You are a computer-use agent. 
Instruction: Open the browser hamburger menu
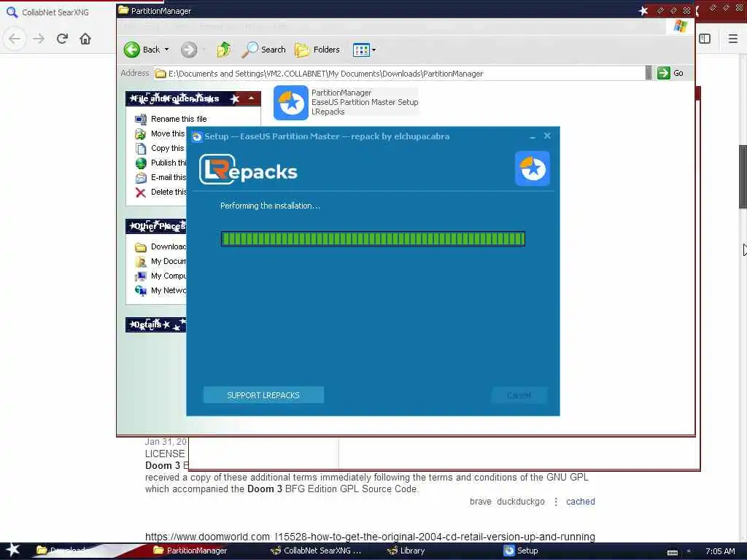(x=733, y=39)
